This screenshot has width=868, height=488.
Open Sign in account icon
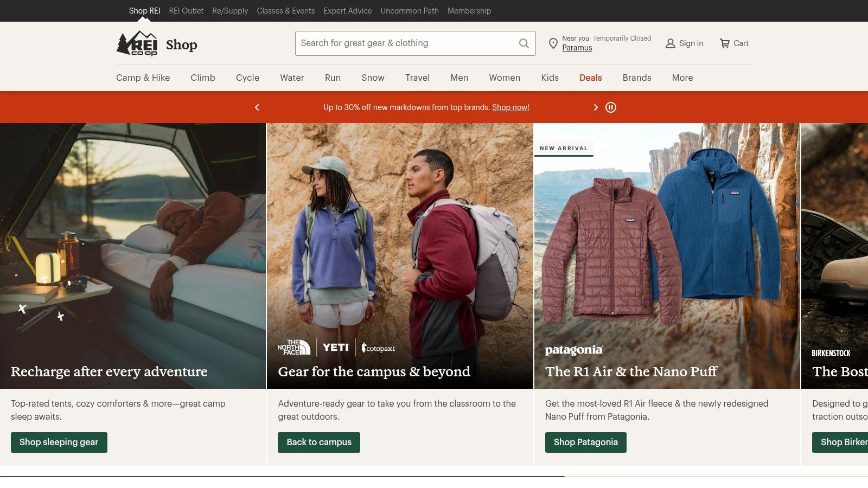click(671, 43)
